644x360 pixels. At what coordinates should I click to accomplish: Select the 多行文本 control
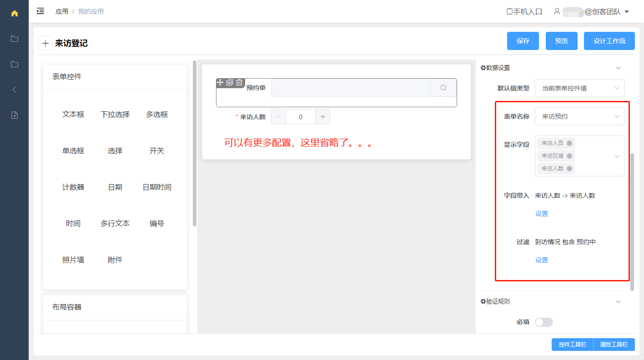tap(115, 224)
